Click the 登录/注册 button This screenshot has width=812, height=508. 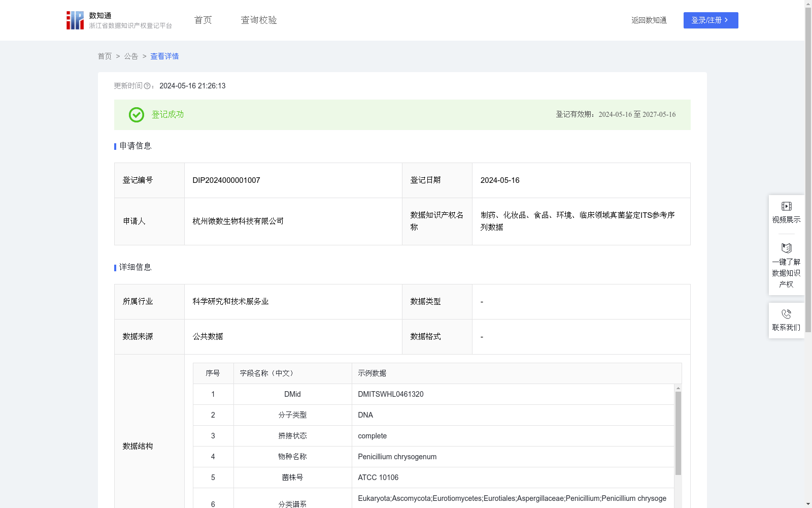click(x=710, y=20)
